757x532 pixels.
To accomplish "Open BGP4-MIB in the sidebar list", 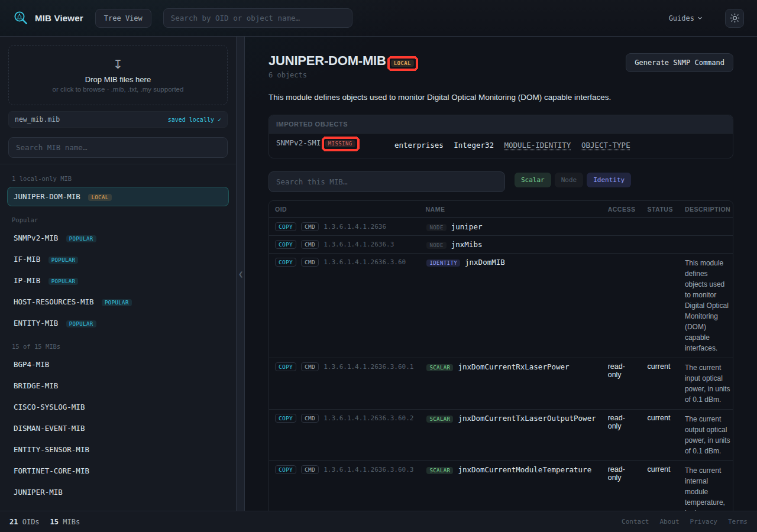I will click(118, 365).
